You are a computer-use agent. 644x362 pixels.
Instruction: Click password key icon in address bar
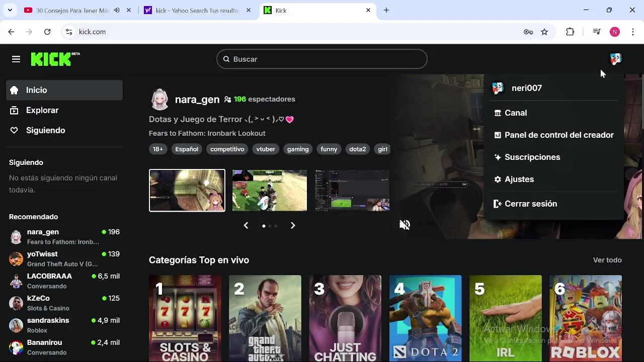[x=528, y=32]
